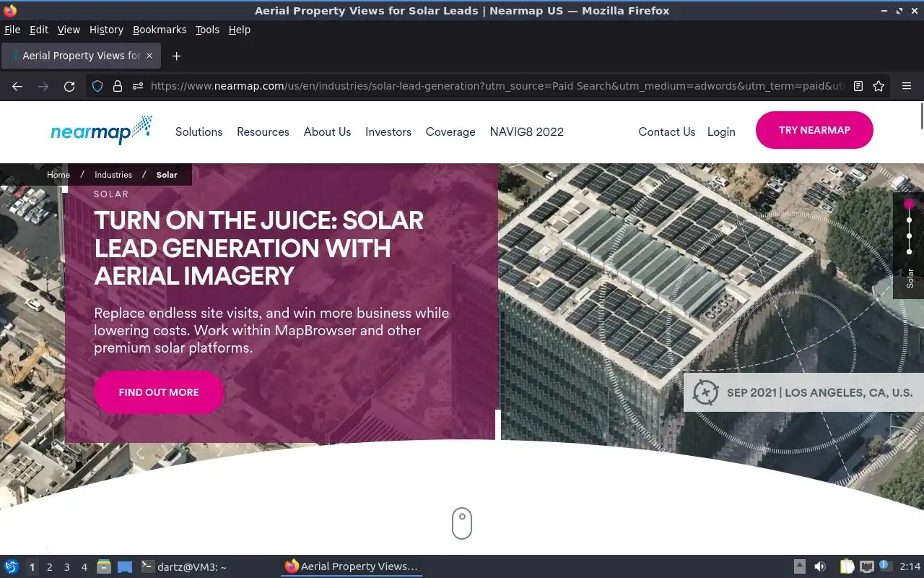Click the Solar breadcrumb item

pyautogui.click(x=167, y=175)
